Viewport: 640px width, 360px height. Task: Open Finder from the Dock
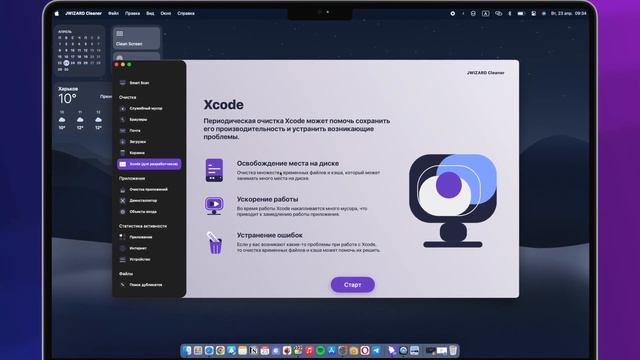tap(187, 350)
